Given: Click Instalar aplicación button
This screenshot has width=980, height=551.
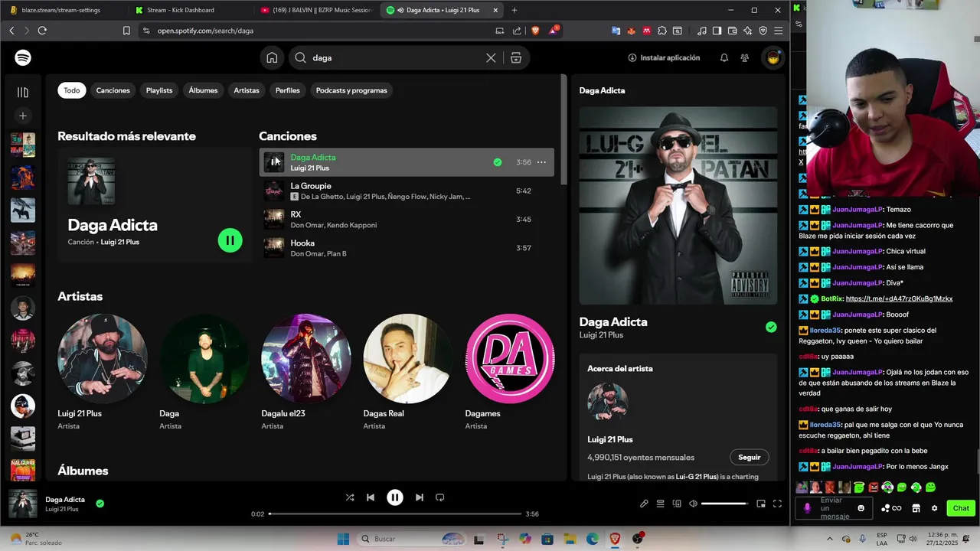Looking at the screenshot, I should (664, 57).
